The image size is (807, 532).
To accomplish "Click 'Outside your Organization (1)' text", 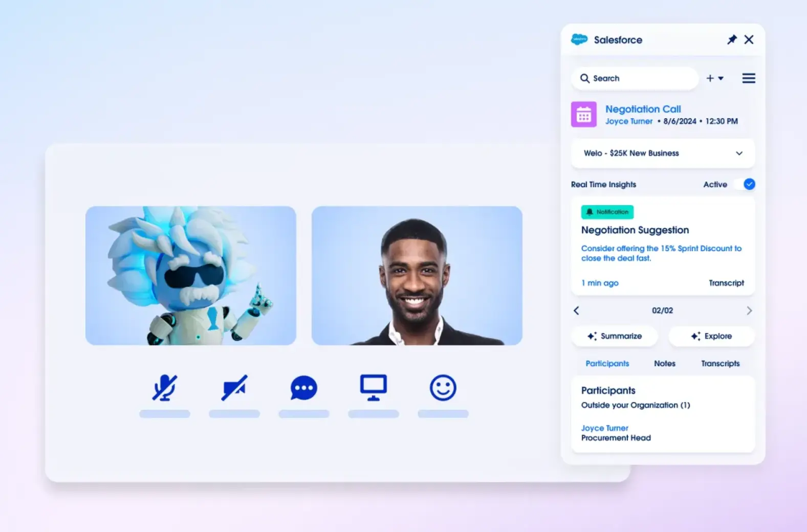I will pyautogui.click(x=636, y=405).
